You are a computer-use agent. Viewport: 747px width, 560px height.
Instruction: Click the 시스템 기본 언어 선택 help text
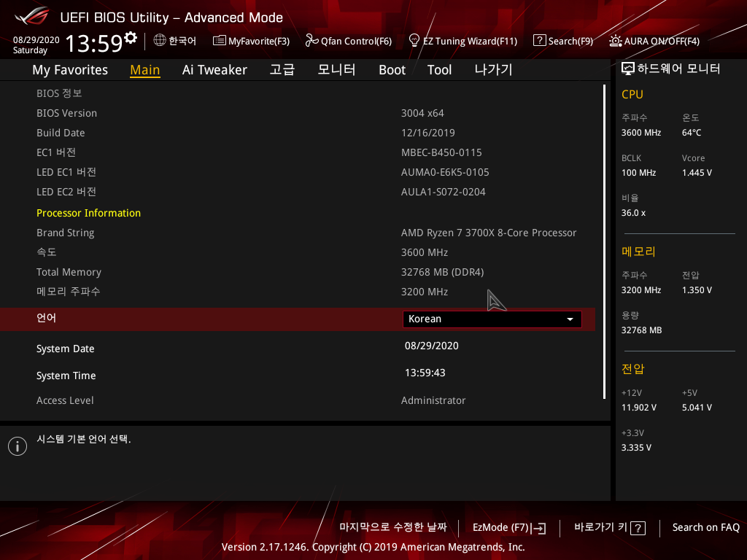click(x=83, y=439)
